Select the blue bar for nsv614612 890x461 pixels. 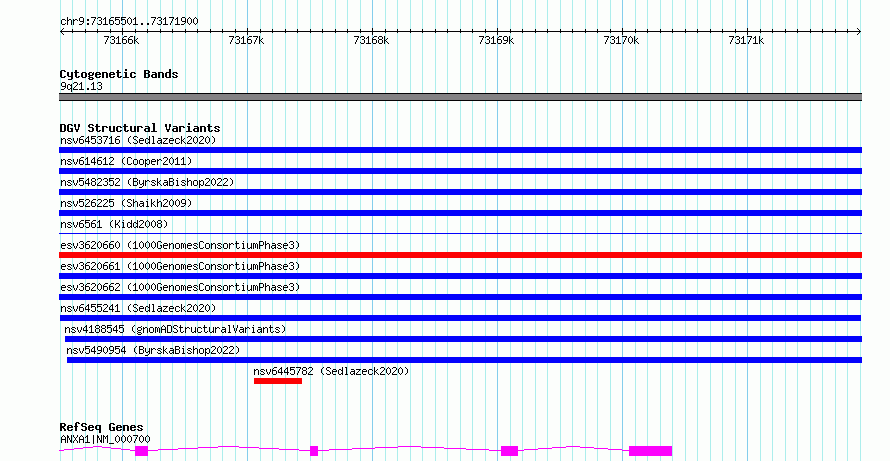point(460,171)
